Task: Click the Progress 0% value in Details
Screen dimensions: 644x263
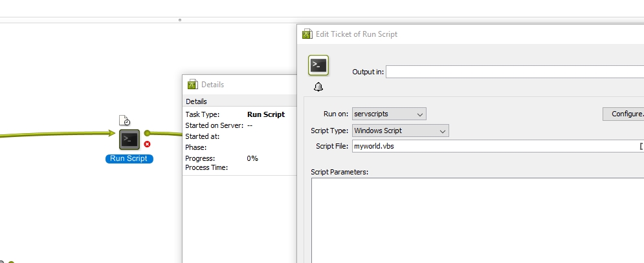Action: (252, 158)
